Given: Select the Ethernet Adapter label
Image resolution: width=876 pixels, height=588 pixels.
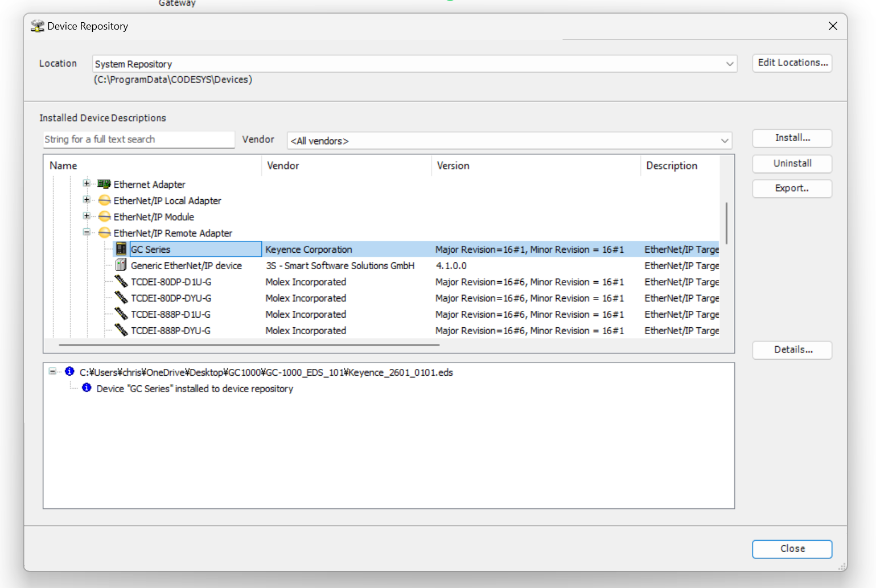Looking at the screenshot, I should click(x=149, y=184).
